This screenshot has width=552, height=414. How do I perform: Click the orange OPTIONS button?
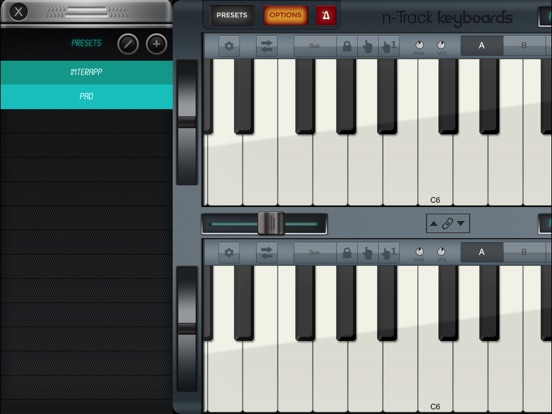coord(285,15)
